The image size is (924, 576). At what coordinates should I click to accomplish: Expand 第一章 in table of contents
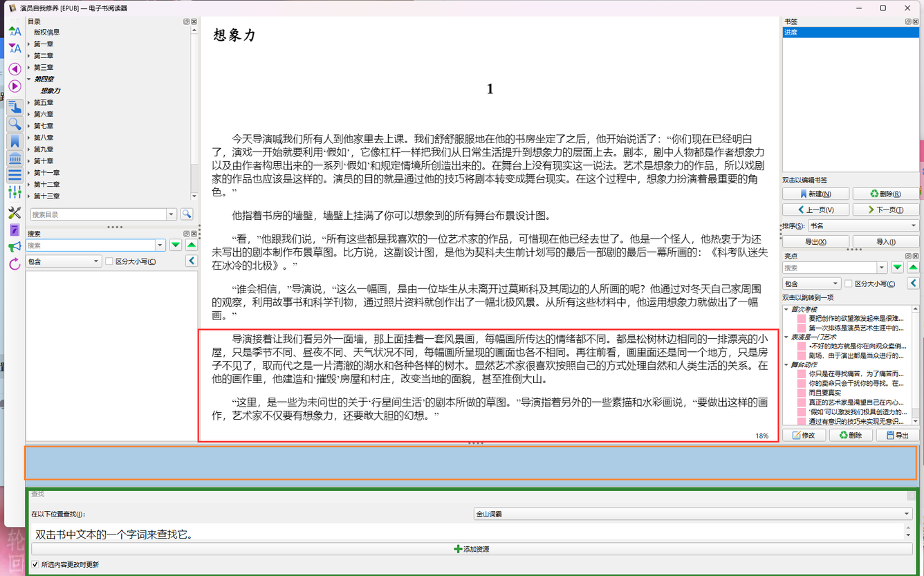click(x=29, y=44)
